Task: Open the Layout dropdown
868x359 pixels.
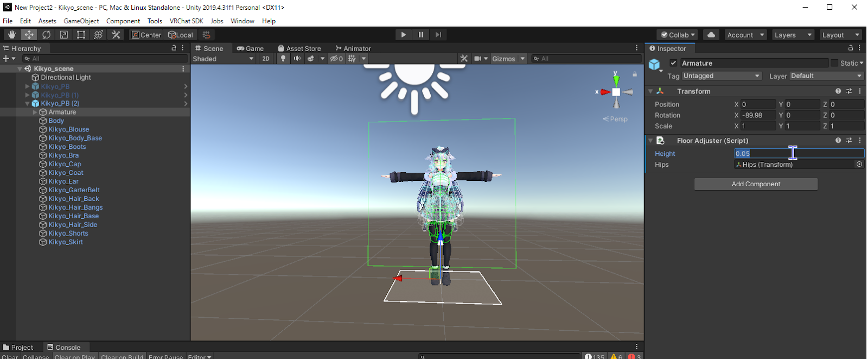Action: pyautogui.click(x=840, y=35)
